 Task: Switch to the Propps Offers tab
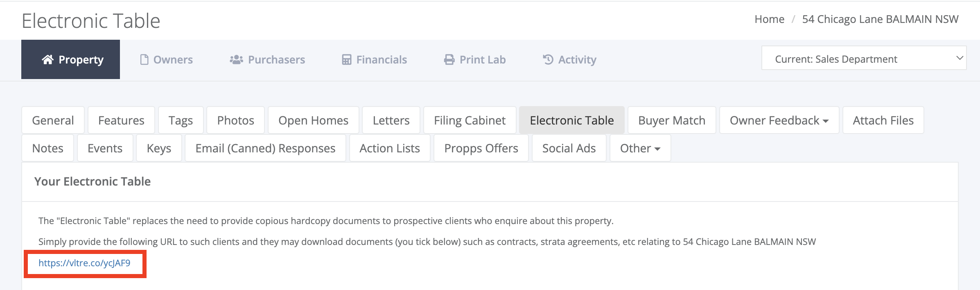pos(481,148)
